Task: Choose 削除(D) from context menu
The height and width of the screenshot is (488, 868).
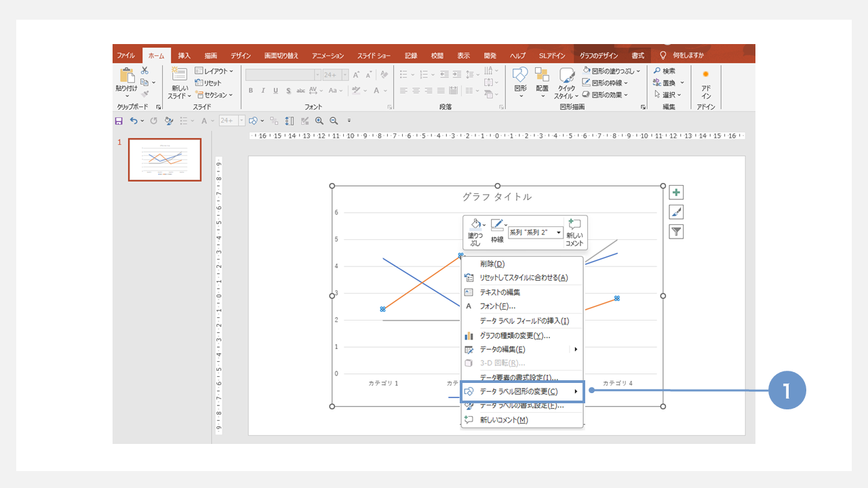Action: tap(522, 264)
